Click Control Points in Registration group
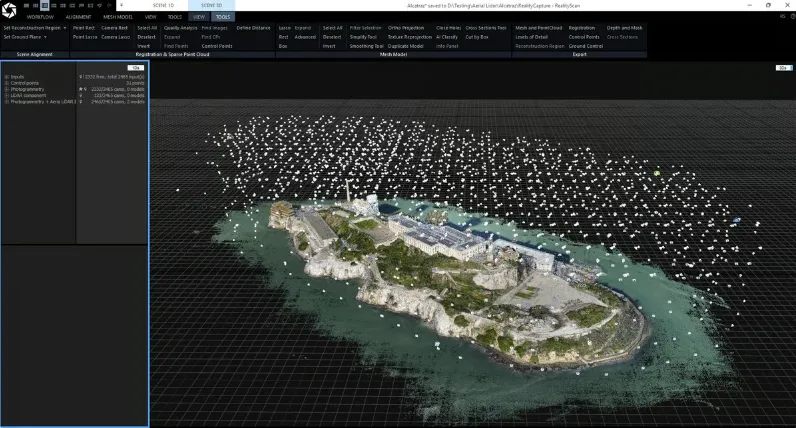Image resolution: width=796 pixels, height=428 pixels. tap(217, 46)
